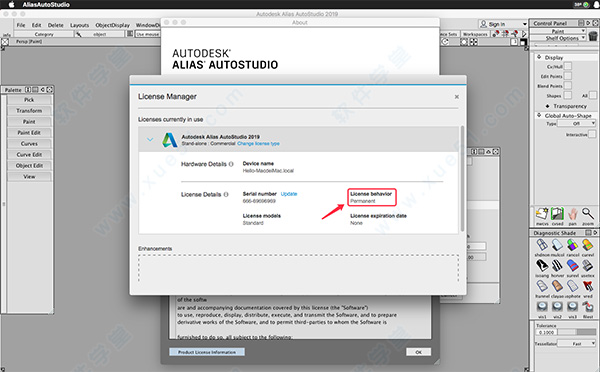
Task: Click the Hardware Details info icon
Action: click(231, 164)
